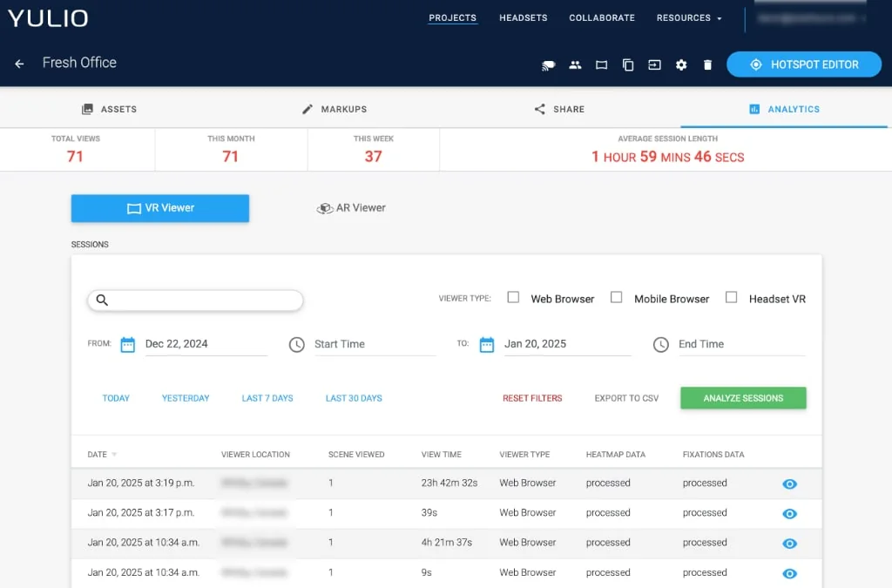Screen dimensions: 892x588
Task: Click the View Time column header
Action: click(441, 455)
